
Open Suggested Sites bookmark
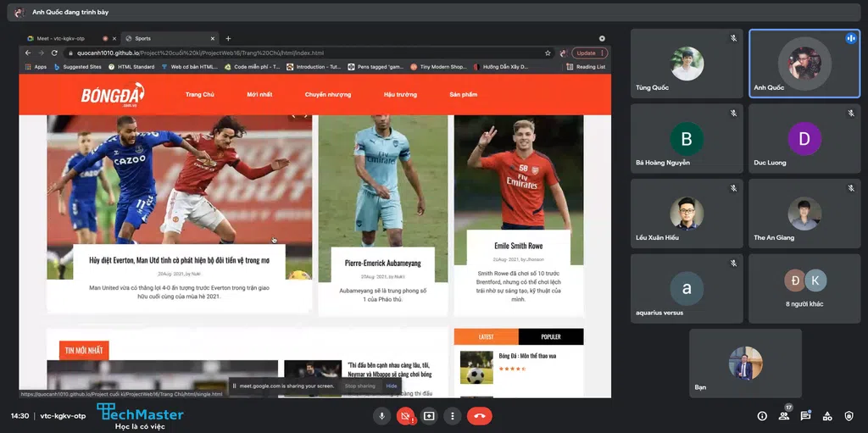click(x=77, y=67)
